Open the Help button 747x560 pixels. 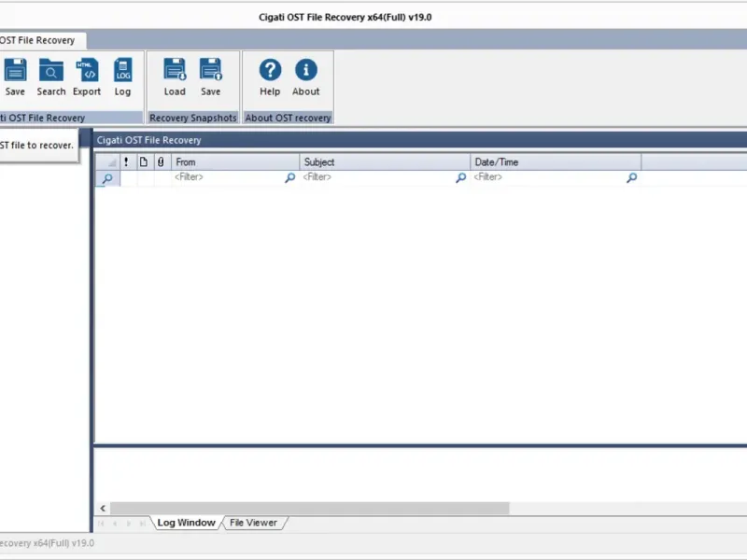pyautogui.click(x=270, y=77)
